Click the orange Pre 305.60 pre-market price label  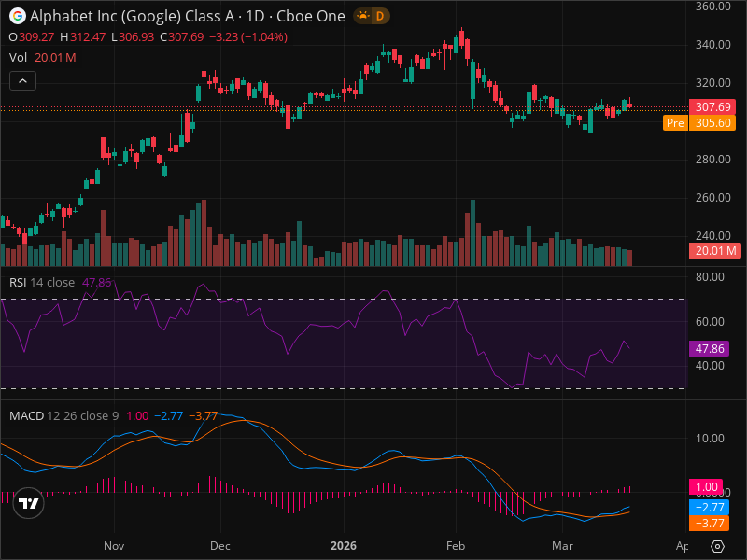tap(698, 123)
